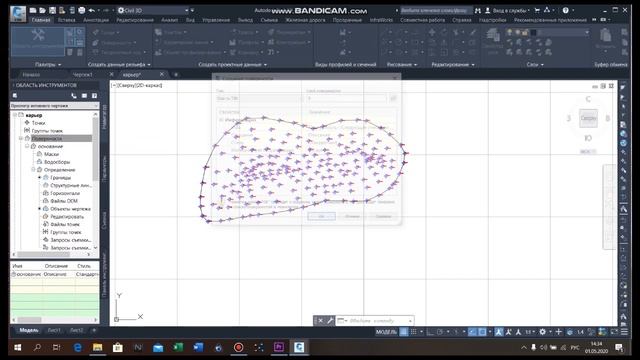The image size is (640, 360).
Task: Toggle layer lock icon in layer dropdown
Action: click(525, 32)
